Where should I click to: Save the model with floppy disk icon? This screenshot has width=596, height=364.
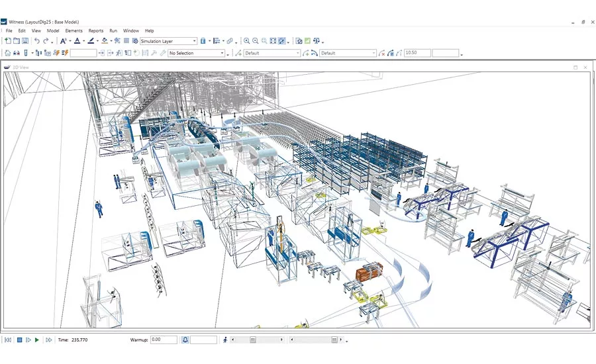click(25, 40)
